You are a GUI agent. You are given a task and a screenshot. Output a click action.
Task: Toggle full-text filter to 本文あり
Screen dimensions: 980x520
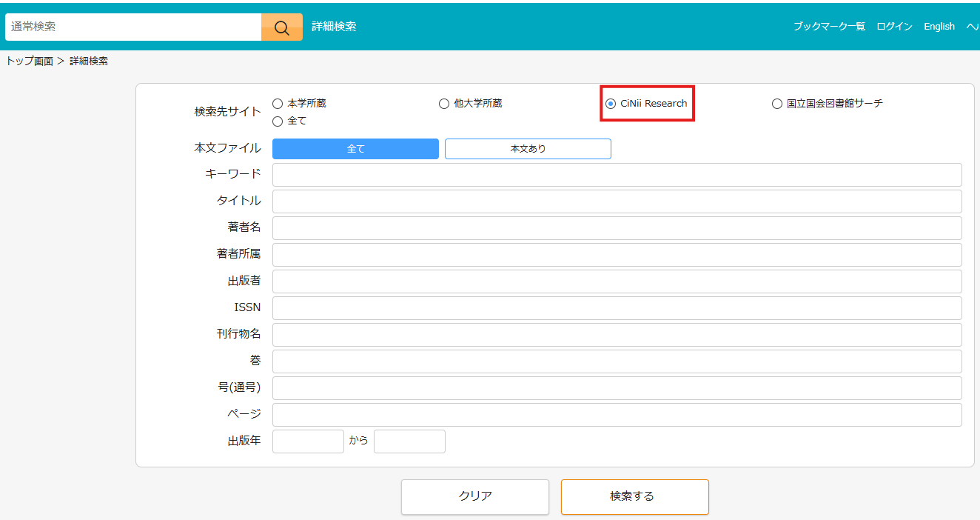(x=528, y=149)
